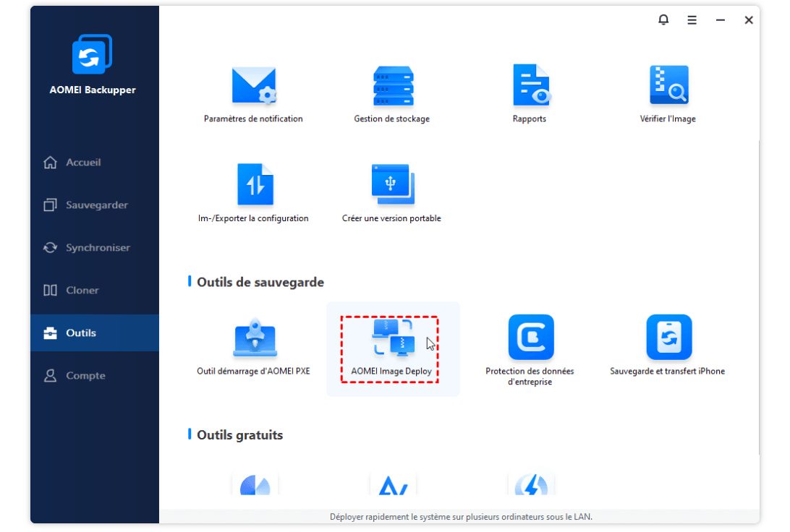Open Gestion de stockage server icon
Viewport: 790px width, 532px height.
(393, 85)
